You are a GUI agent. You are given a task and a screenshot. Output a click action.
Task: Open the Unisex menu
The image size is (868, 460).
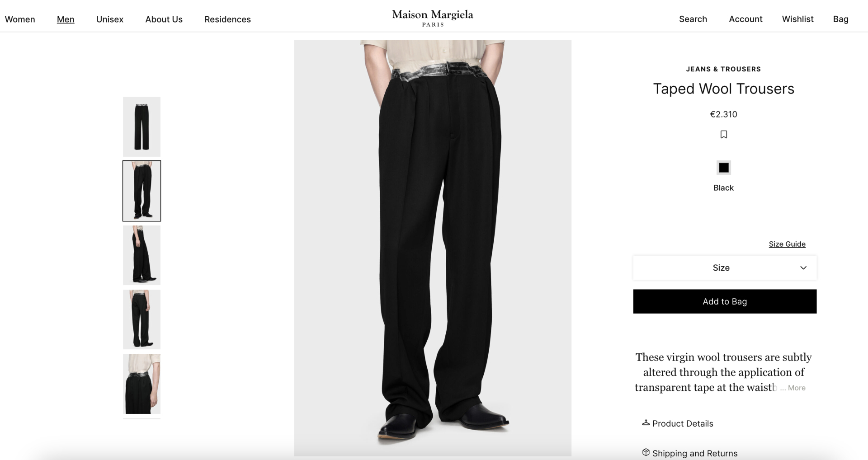[110, 19]
